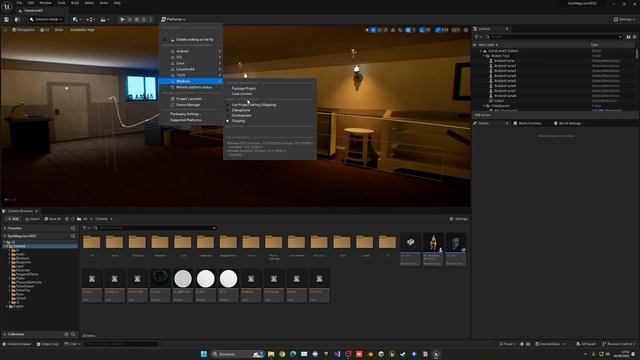
Task: Click the Outliner search field
Action: (554, 37)
